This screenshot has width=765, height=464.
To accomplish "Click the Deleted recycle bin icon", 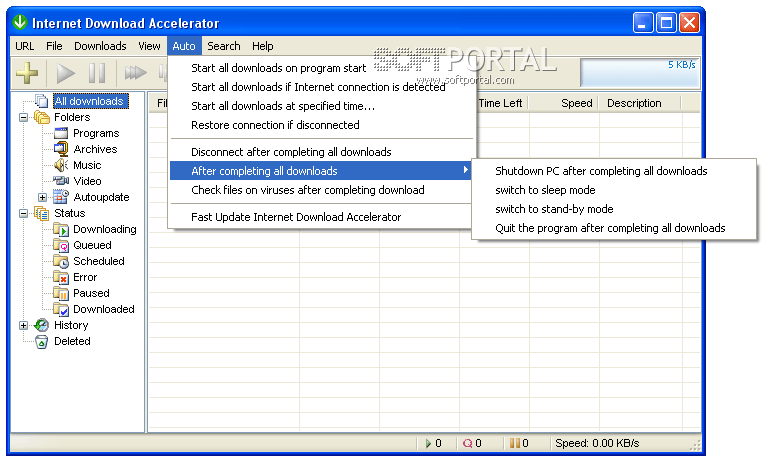I will [41, 342].
